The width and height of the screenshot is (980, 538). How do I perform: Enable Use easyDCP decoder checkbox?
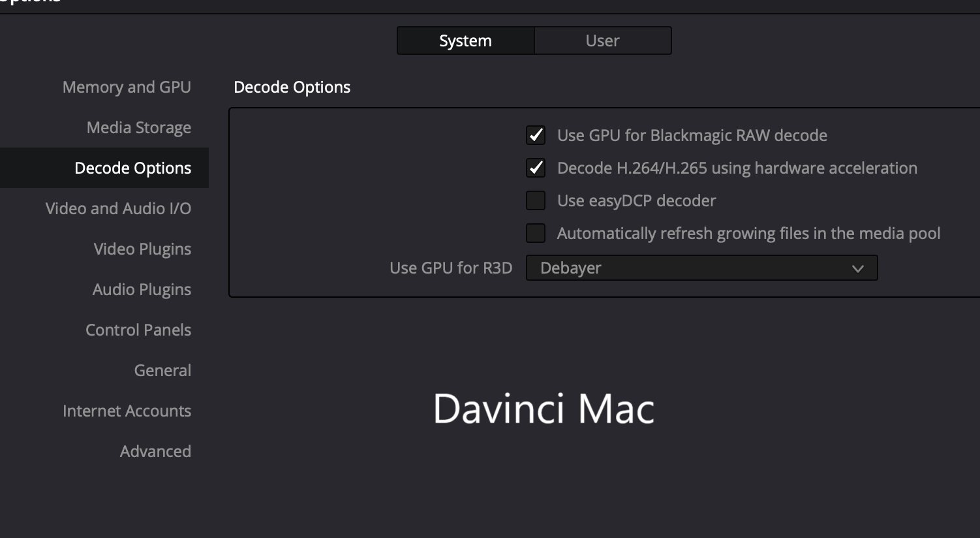pos(536,200)
